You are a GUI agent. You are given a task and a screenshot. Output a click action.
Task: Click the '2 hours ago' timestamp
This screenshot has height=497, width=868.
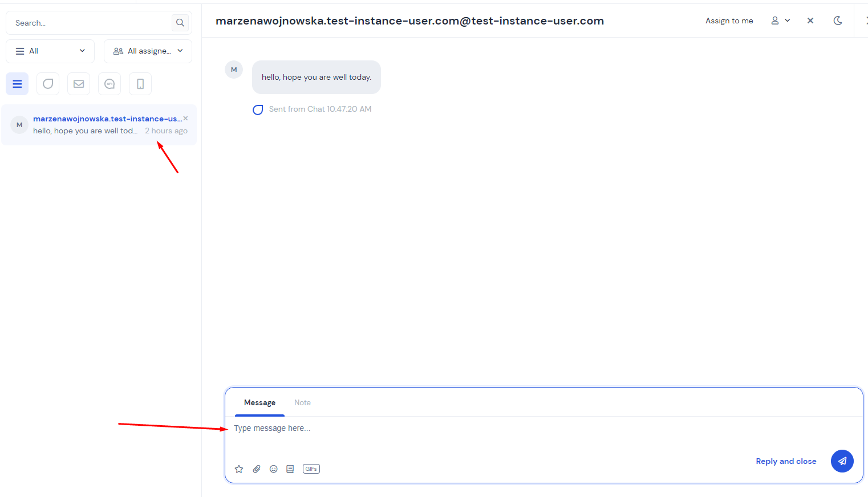pyautogui.click(x=166, y=131)
